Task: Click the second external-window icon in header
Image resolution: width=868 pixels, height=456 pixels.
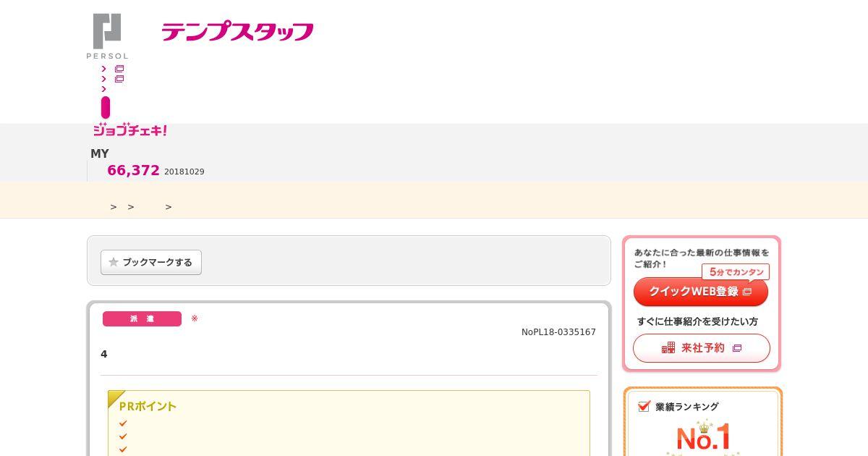Action: click(x=119, y=79)
